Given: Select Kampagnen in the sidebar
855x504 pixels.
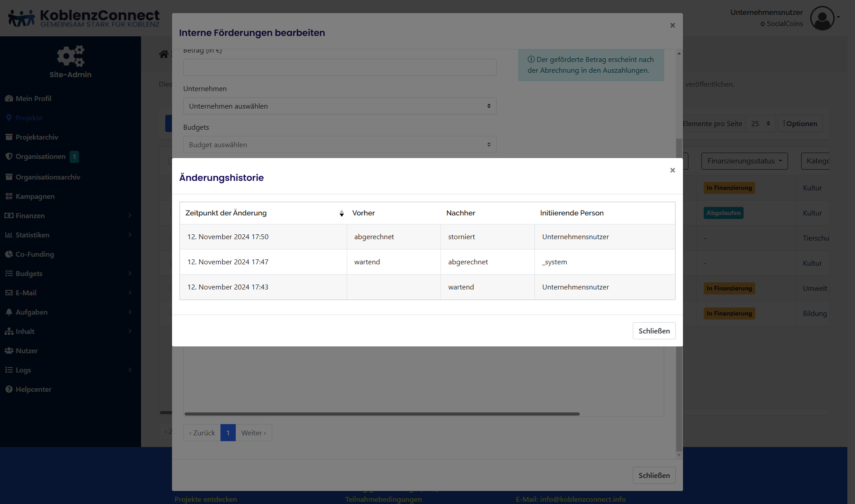Looking at the screenshot, I should pos(35,196).
